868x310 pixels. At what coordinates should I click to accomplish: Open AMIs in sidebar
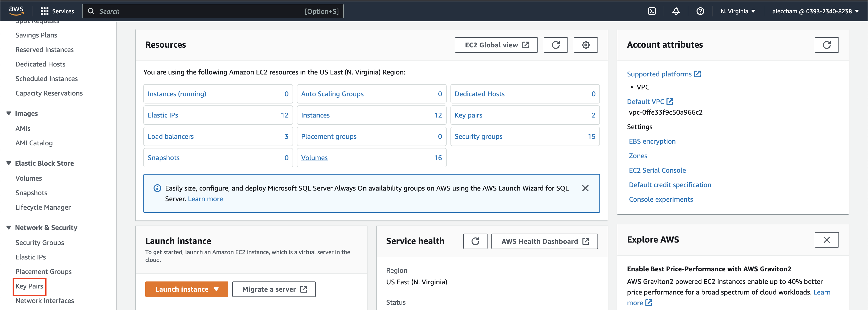23,128
